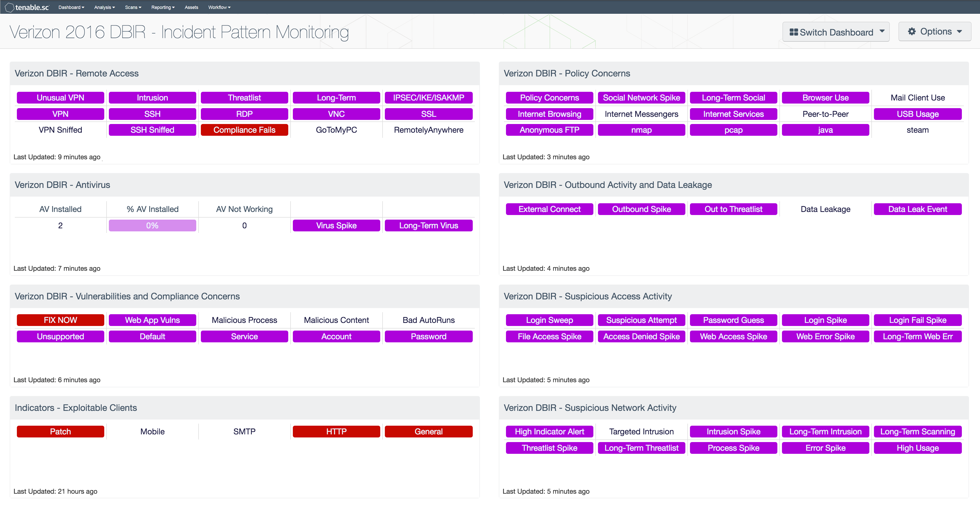Click the Malicious Process cell
980x530 pixels.
(x=244, y=320)
